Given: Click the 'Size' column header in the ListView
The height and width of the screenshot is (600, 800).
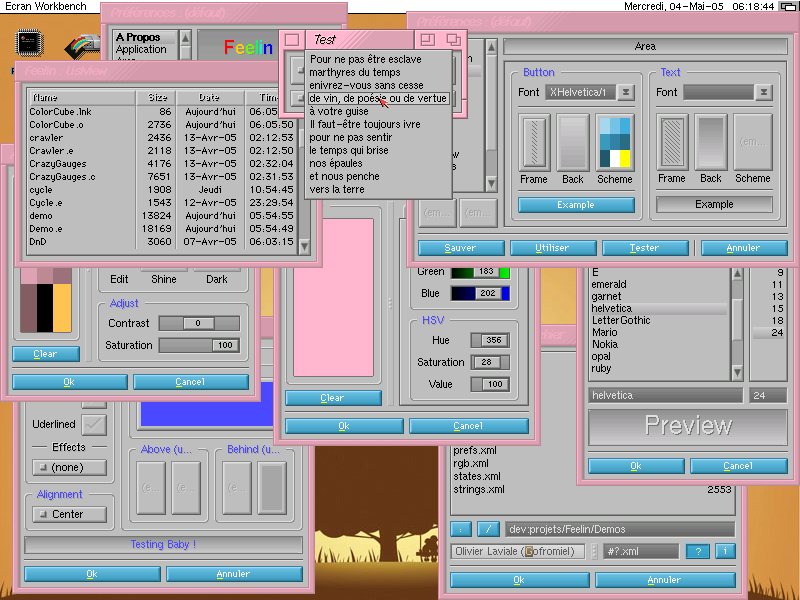Looking at the screenshot, I should pos(157,97).
